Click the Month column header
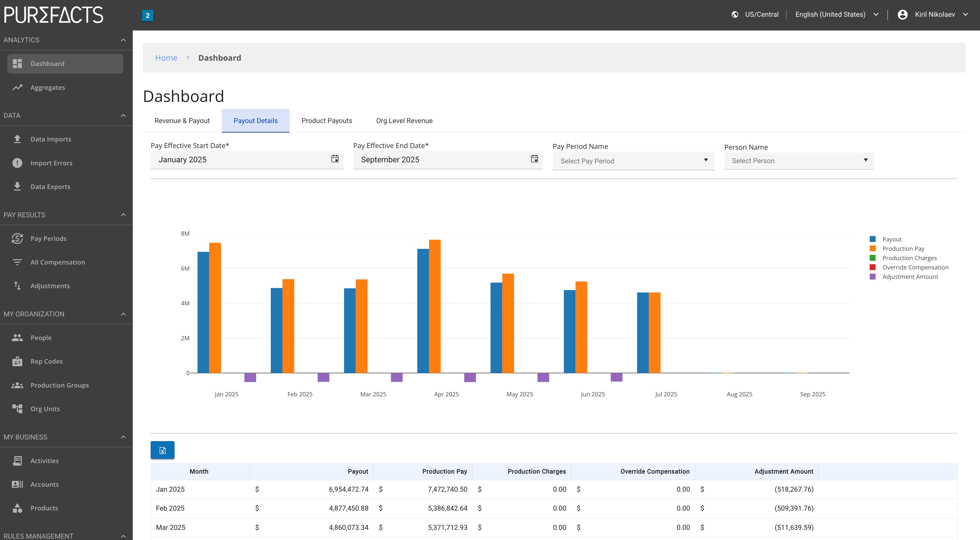This screenshot has width=980, height=540. 200,471
